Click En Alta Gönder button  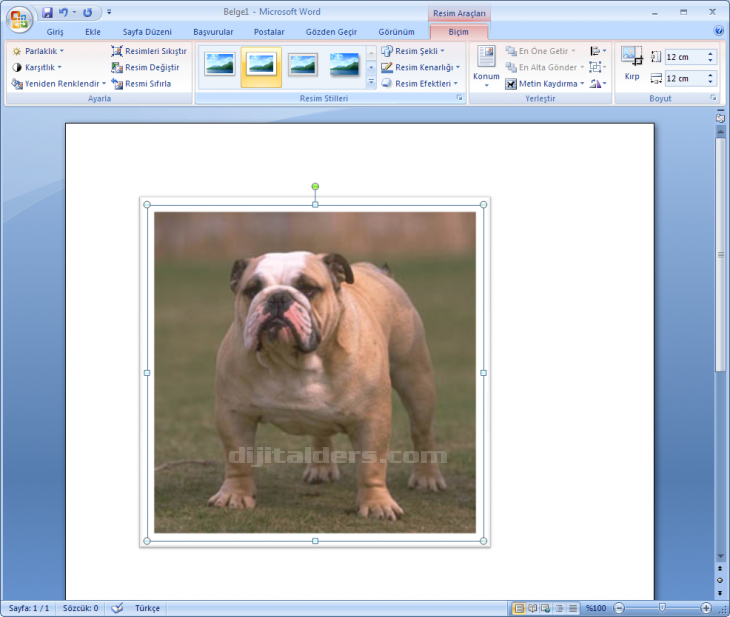[545, 67]
